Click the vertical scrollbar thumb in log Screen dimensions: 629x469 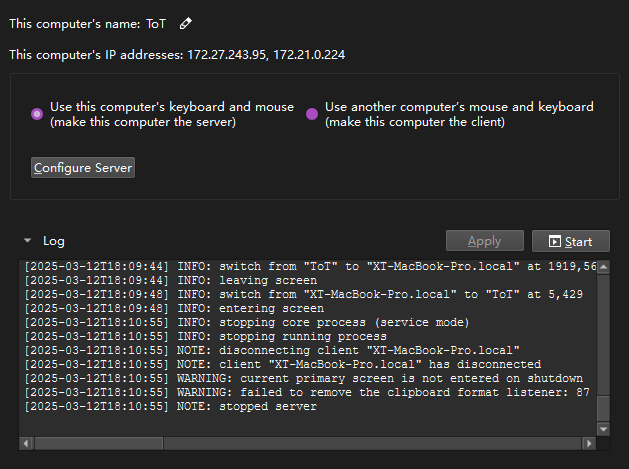coord(603,408)
